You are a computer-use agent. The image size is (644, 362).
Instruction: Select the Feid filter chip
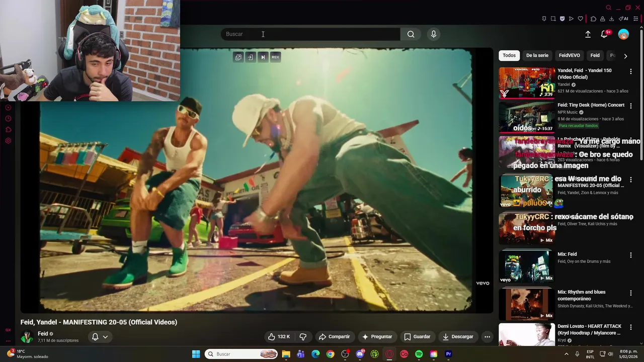coord(595,55)
